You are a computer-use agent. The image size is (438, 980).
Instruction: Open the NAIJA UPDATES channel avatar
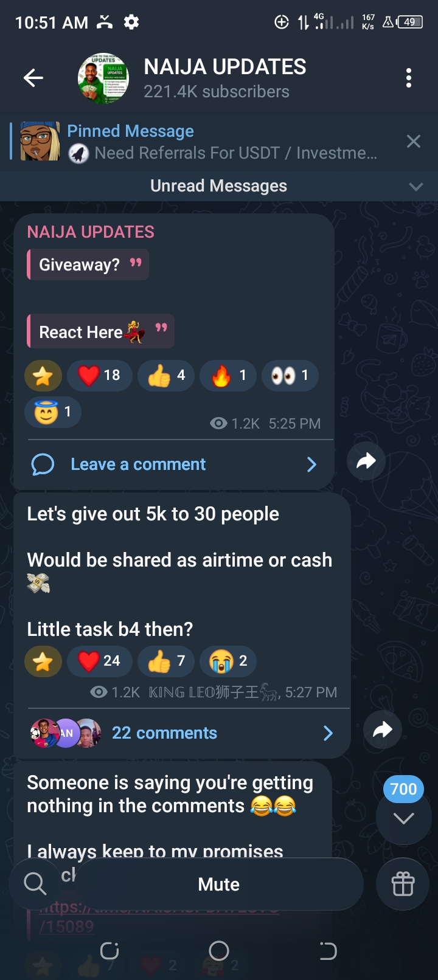pos(103,78)
